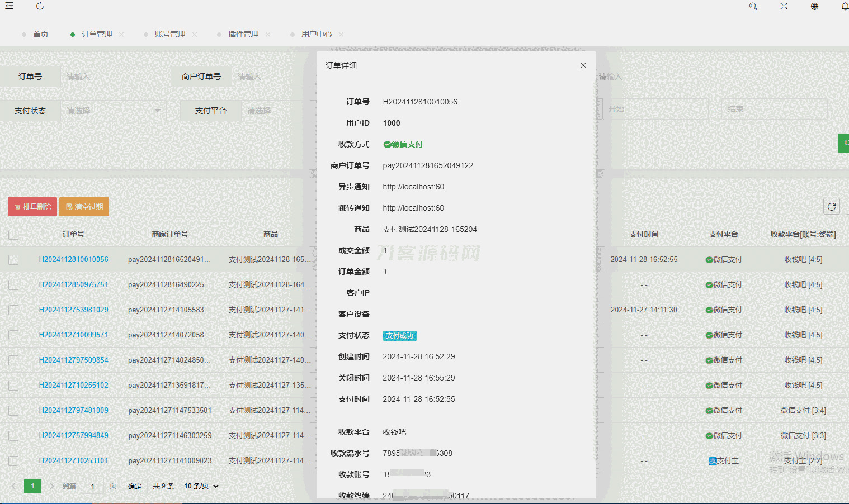Click the orange 清空过期 button
Viewport: 849px width, 504px height.
tap(84, 207)
